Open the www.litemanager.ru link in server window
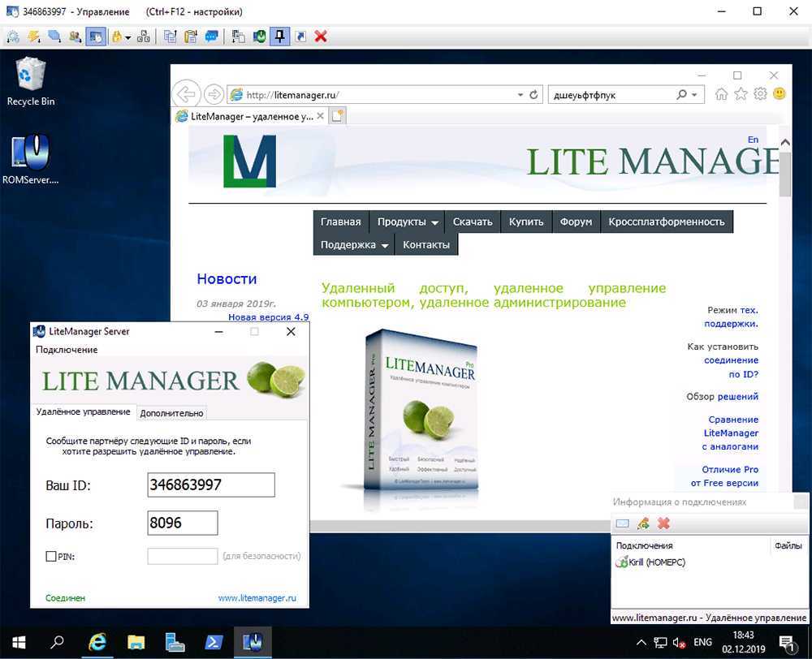The image size is (812, 659). coord(257,598)
